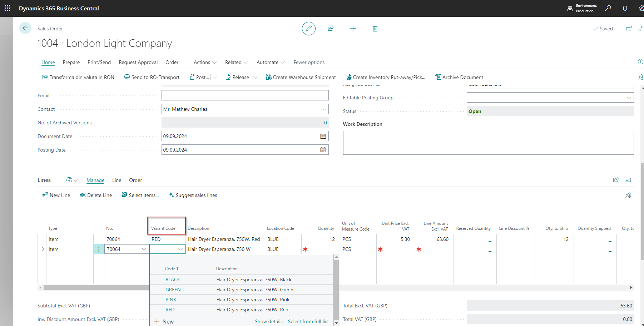Open the Actions menu
This screenshot has width=644, height=326.
(205, 62)
